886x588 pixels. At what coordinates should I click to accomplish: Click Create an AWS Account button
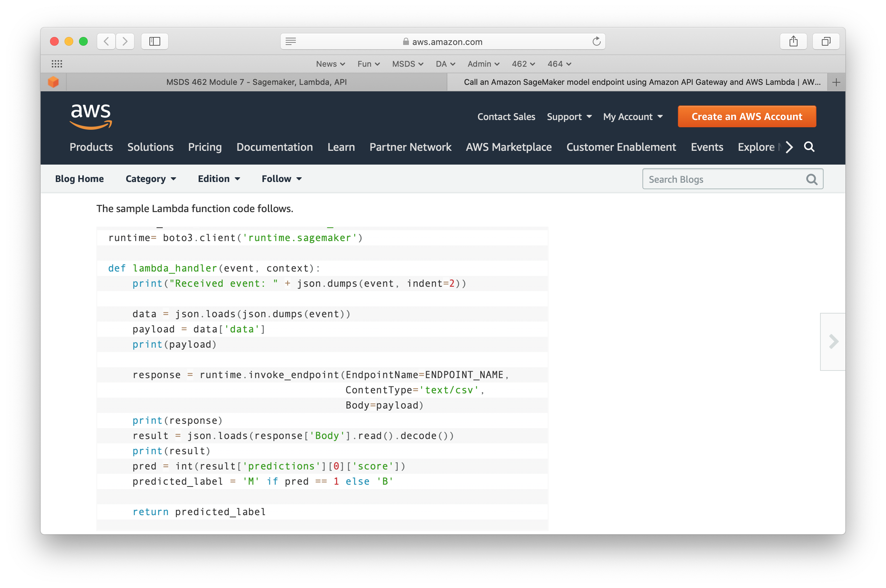pos(746,117)
